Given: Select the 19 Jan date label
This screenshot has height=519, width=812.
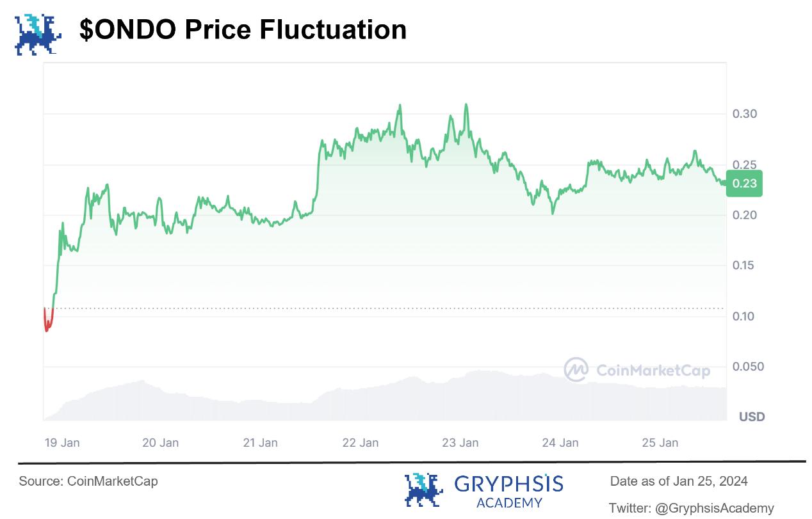Looking at the screenshot, I should (x=62, y=442).
